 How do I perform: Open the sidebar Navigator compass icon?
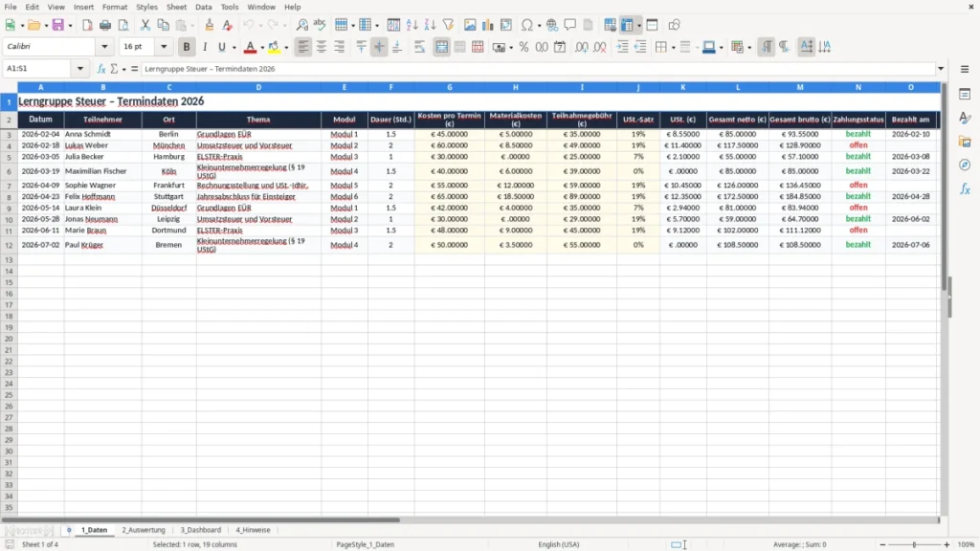[x=965, y=165]
